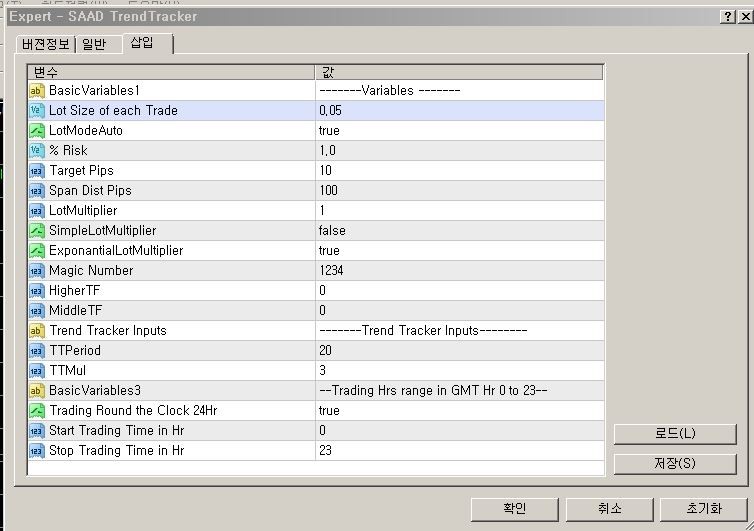Click the string icon beside BasicVariables3
Image resolution: width=754 pixels, height=531 pixels.
pos(37,391)
